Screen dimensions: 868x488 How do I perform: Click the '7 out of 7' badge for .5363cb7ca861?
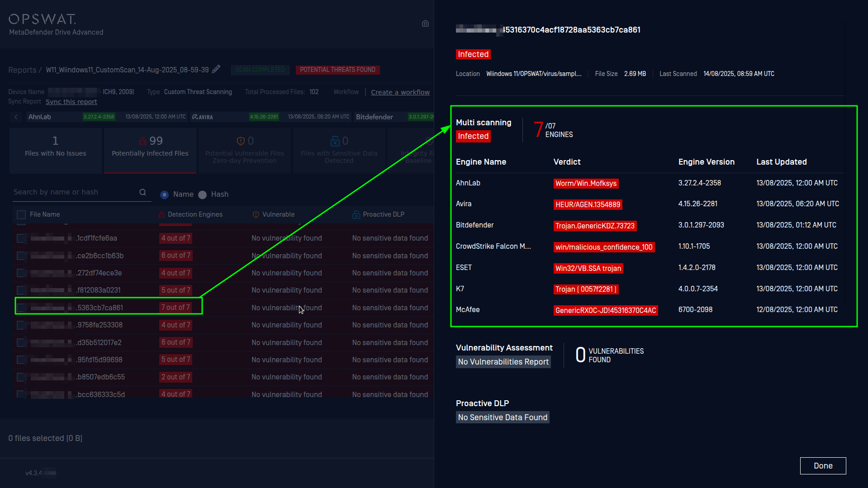[176, 308]
